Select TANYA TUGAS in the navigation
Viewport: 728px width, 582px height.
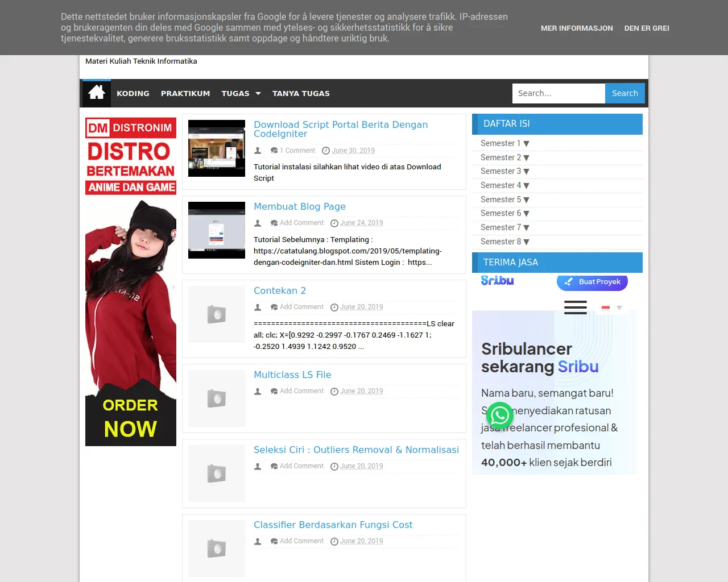pyautogui.click(x=301, y=93)
